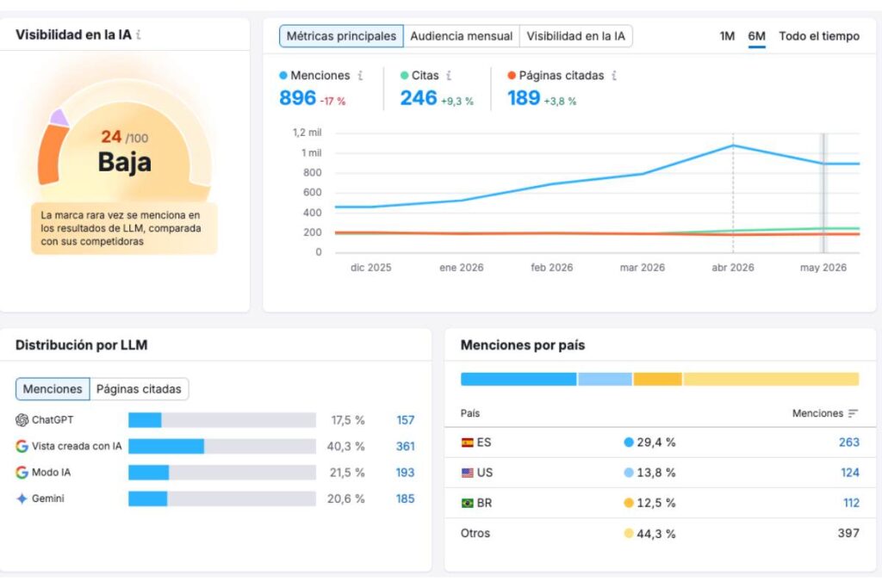This screenshot has height=588, width=882.
Task: Click the Citas metric info icon
Action: click(448, 75)
